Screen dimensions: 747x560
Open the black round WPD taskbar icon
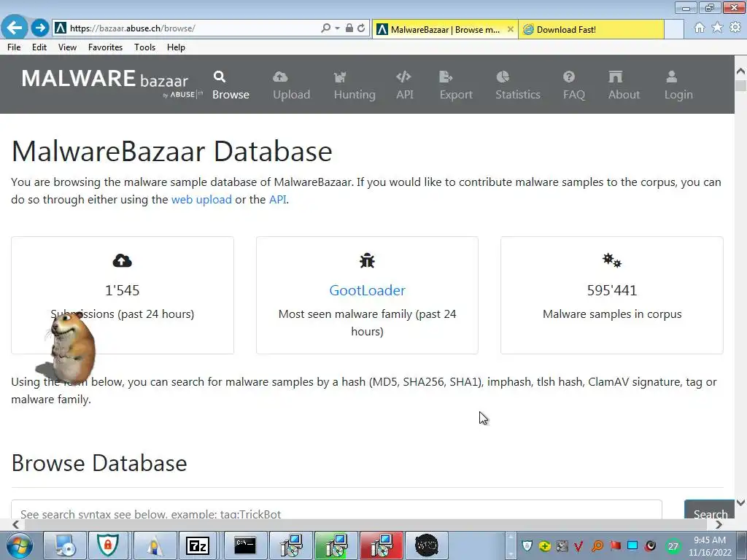(x=426, y=545)
